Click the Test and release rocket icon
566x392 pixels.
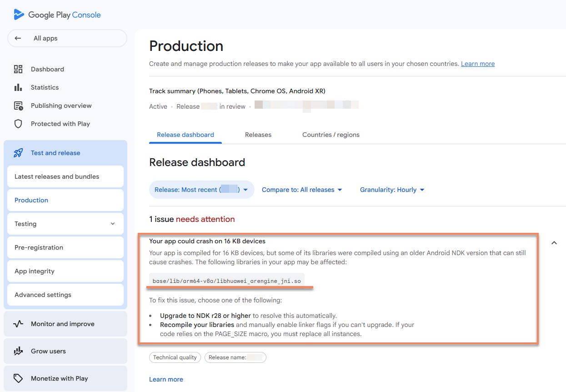pos(18,153)
